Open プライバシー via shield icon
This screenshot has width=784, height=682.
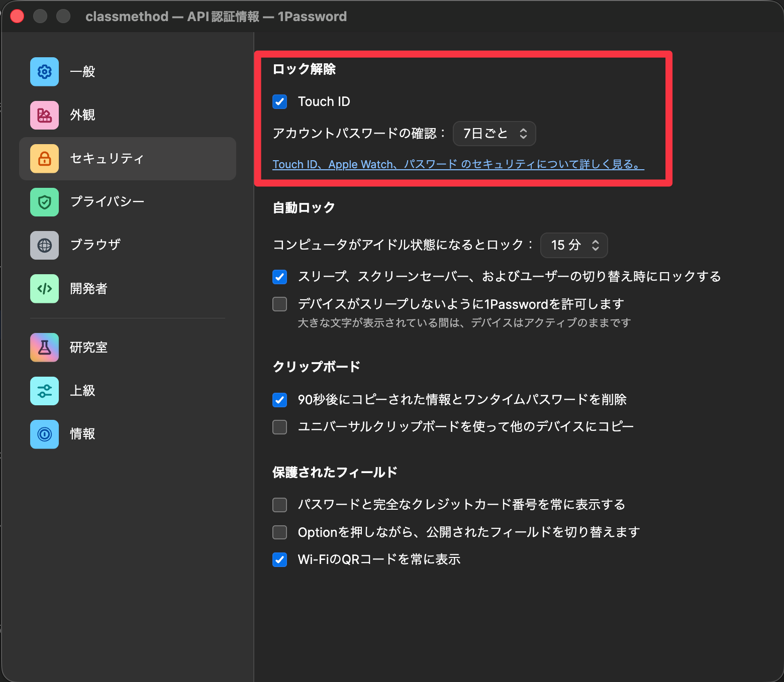pyautogui.click(x=44, y=202)
